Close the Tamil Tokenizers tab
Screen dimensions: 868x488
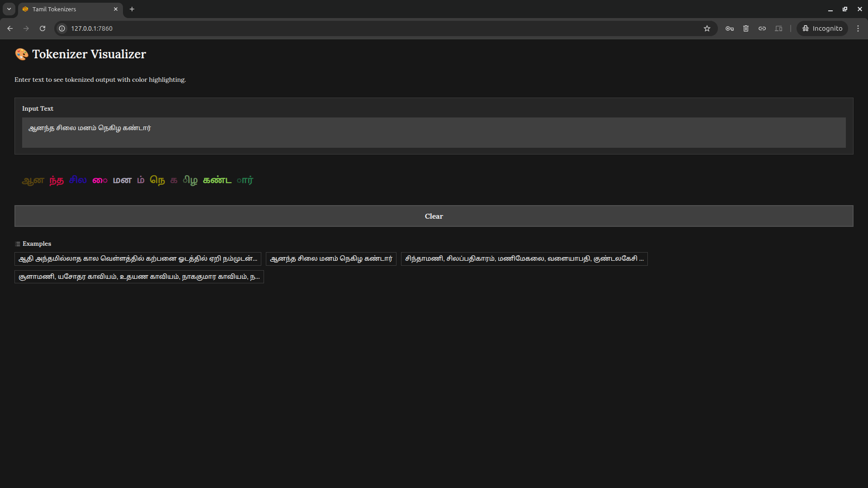116,9
